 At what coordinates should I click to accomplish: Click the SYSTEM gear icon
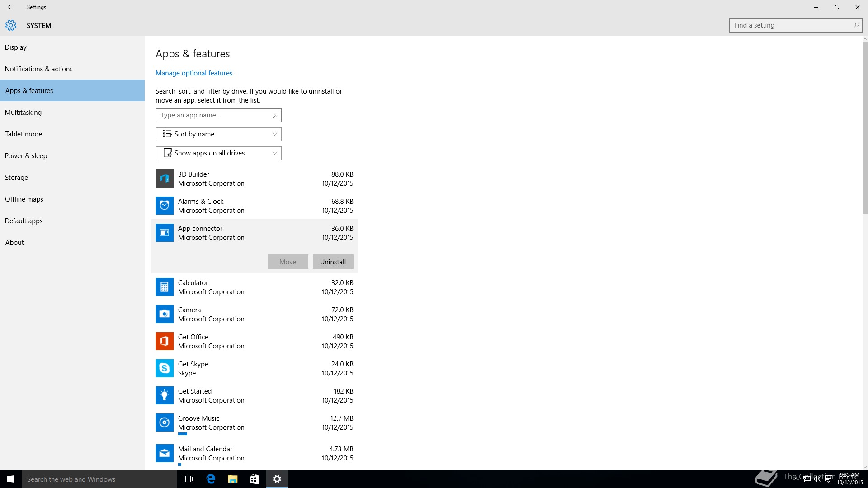click(x=11, y=25)
